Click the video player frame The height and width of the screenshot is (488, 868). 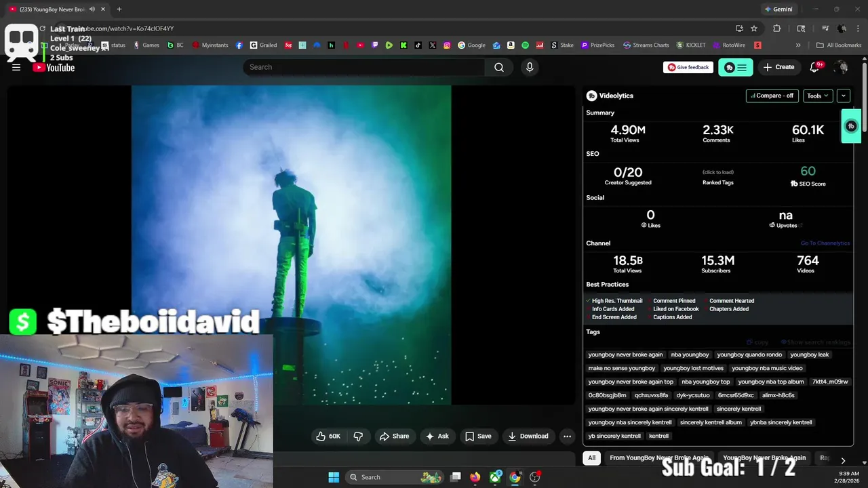click(292, 245)
